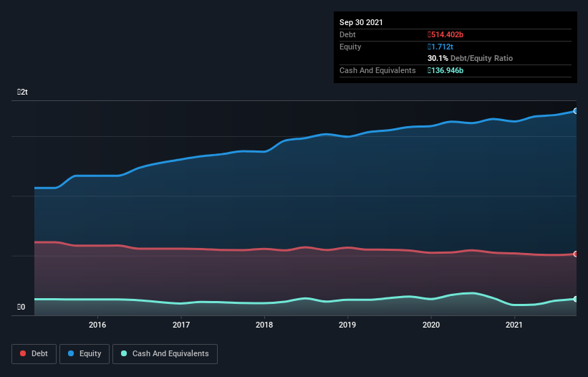Click the 1.712t equity value
The height and width of the screenshot is (377, 588).
click(440, 47)
